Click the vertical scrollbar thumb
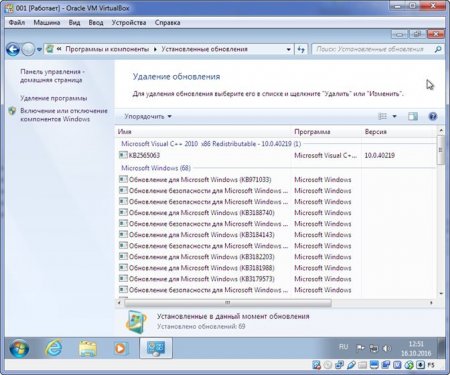This screenshot has height=375, width=450. click(x=441, y=150)
